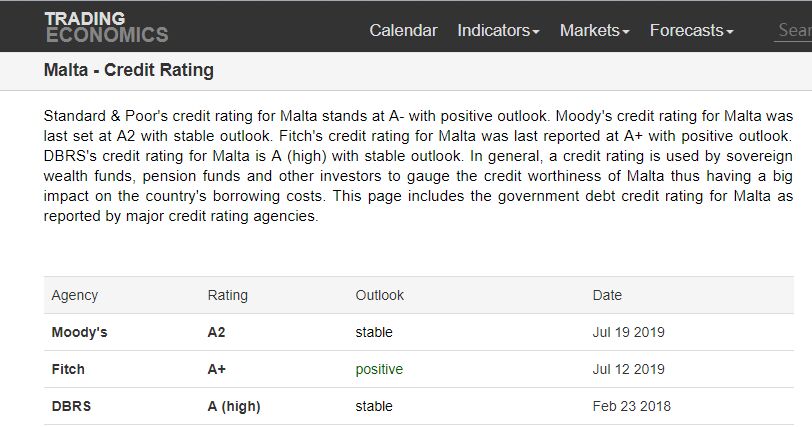The height and width of the screenshot is (427, 812).
Task: Open the Calendar menu item
Action: pyautogui.click(x=403, y=30)
